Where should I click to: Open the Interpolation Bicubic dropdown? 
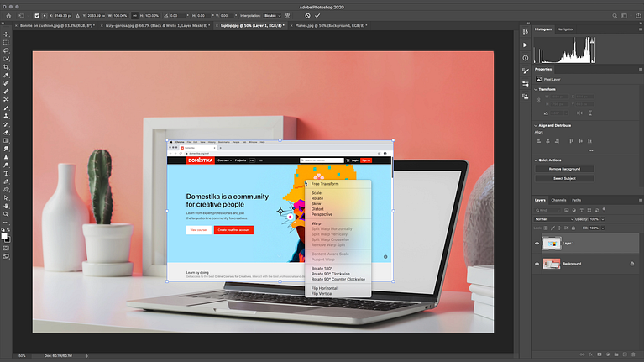coord(272,16)
